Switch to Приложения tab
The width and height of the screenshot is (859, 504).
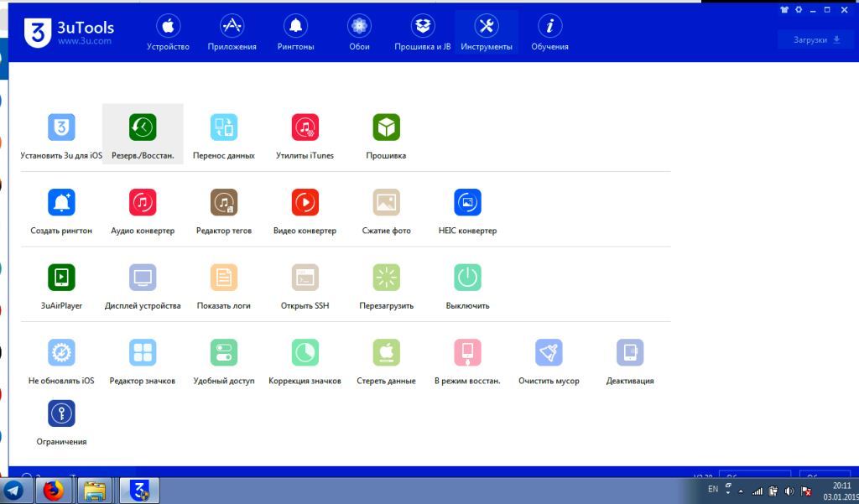(232, 33)
